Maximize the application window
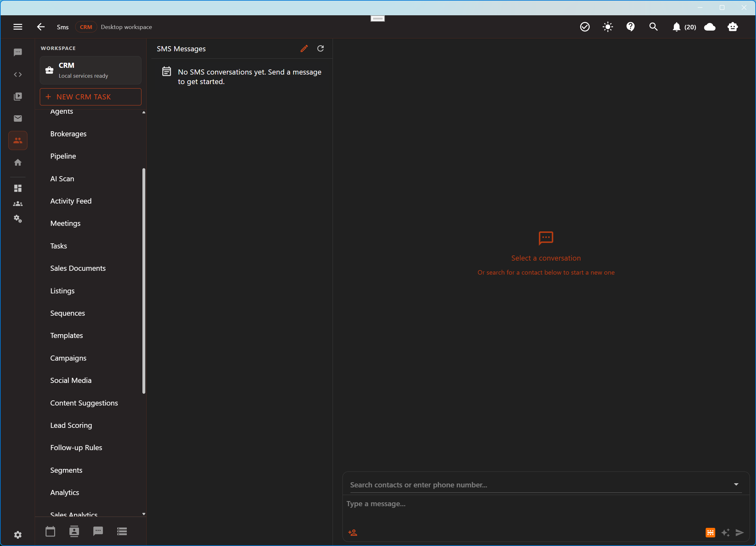 click(x=722, y=7)
